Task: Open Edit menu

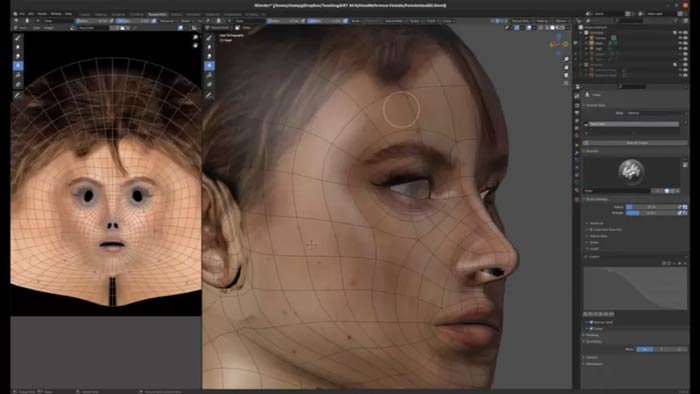Action: pyautogui.click(x=31, y=14)
